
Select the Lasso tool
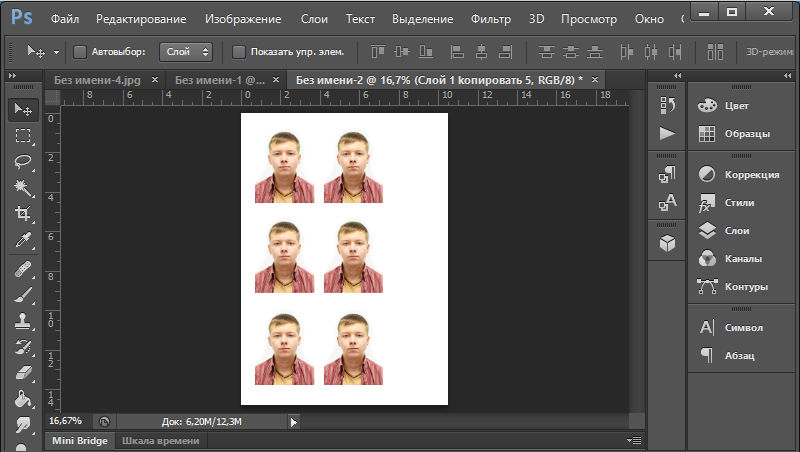(x=22, y=161)
